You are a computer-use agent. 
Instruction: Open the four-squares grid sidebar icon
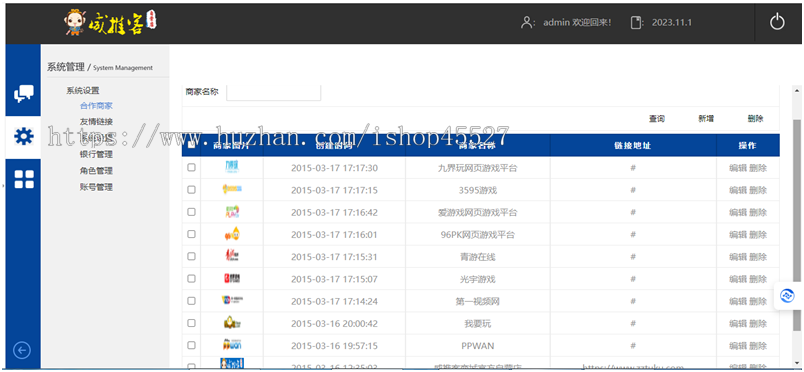24,179
